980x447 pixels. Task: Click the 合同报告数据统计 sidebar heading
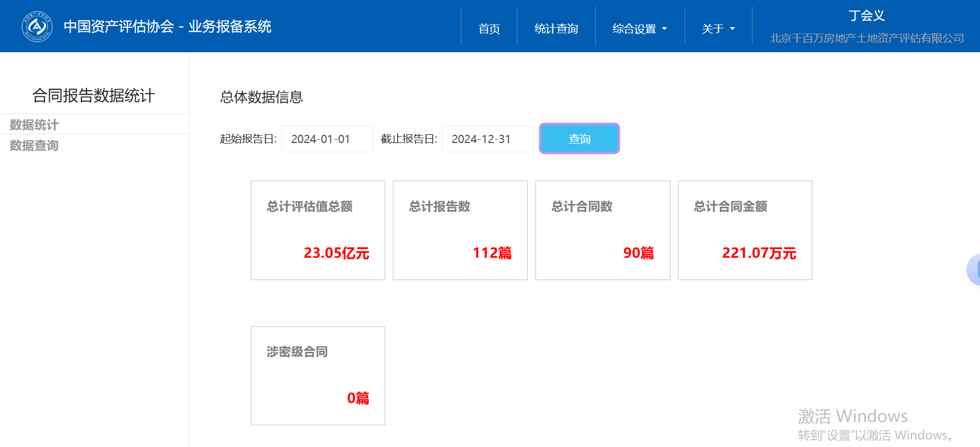(94, 96)
